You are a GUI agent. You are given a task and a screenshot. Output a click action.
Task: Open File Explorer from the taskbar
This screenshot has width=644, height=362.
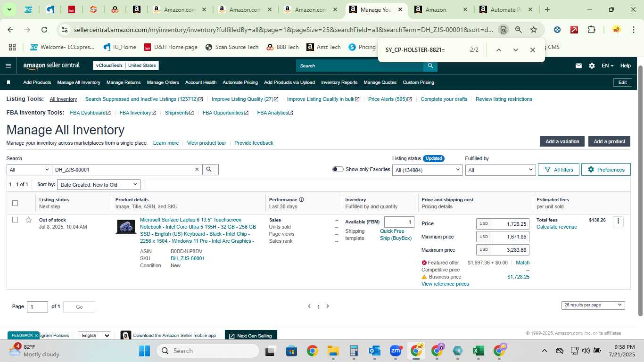[333, 351]
